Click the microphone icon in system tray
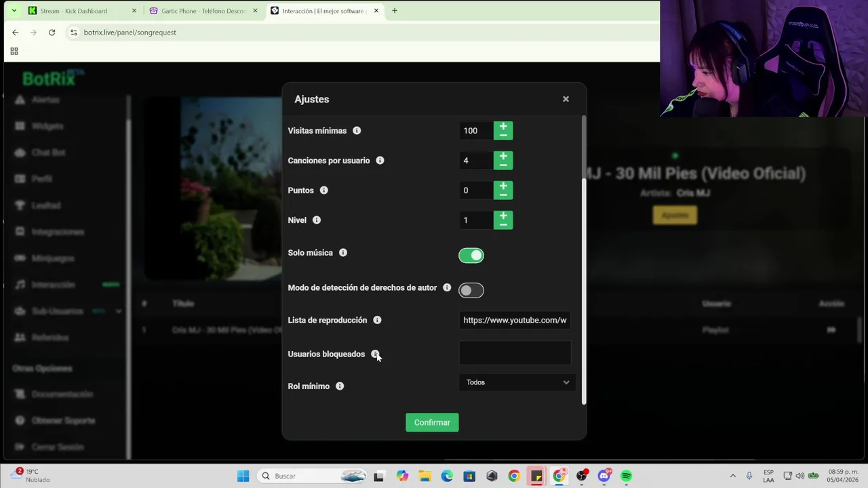 coord(749,476)
